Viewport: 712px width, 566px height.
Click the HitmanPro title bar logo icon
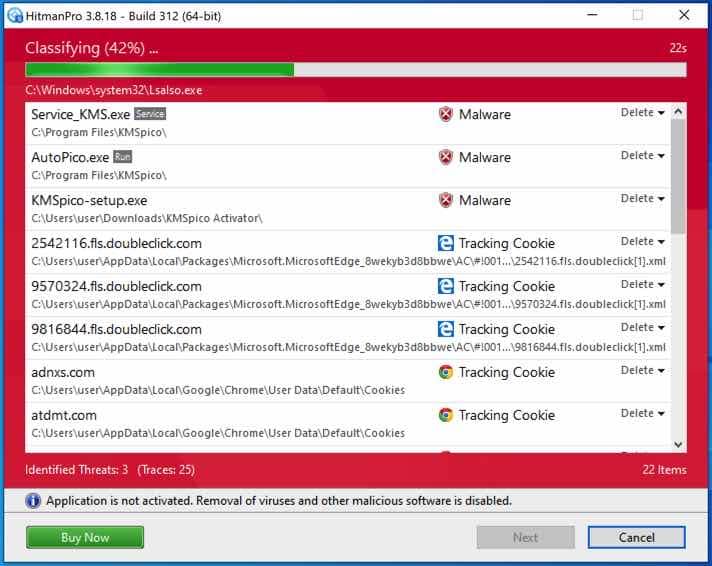pos(15,16)
